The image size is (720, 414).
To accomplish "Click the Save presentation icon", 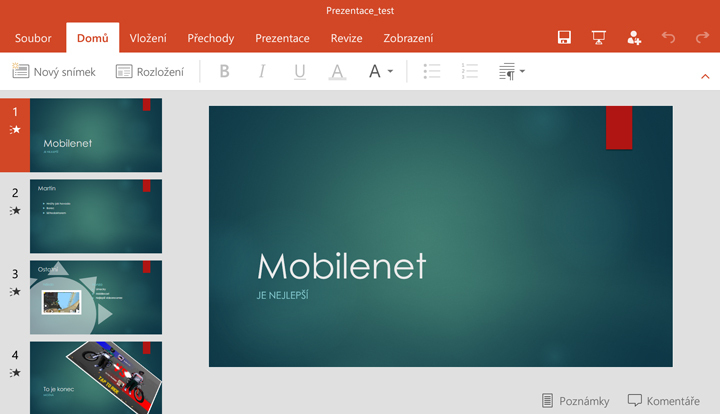I will [x=564, y=37].
